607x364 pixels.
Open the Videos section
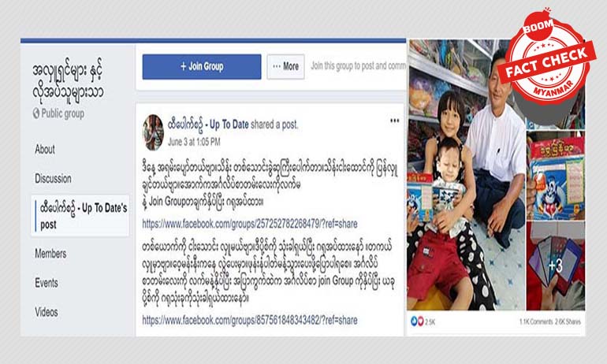click(x=47, y=312)
